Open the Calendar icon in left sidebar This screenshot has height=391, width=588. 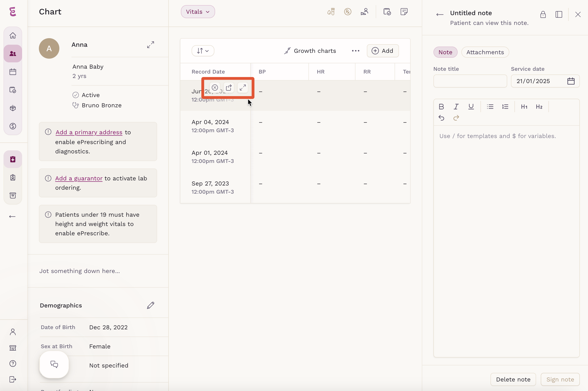(x=13, y=72)
